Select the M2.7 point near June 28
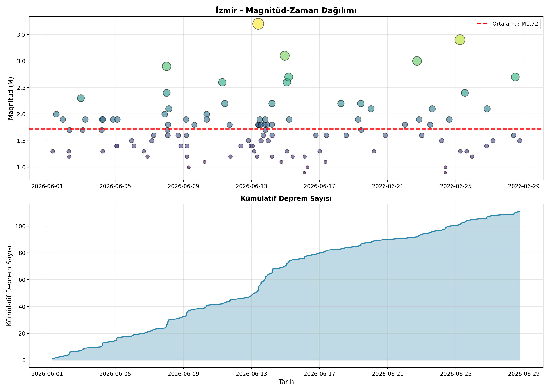The image size is (549, 392). coord(515,77)
